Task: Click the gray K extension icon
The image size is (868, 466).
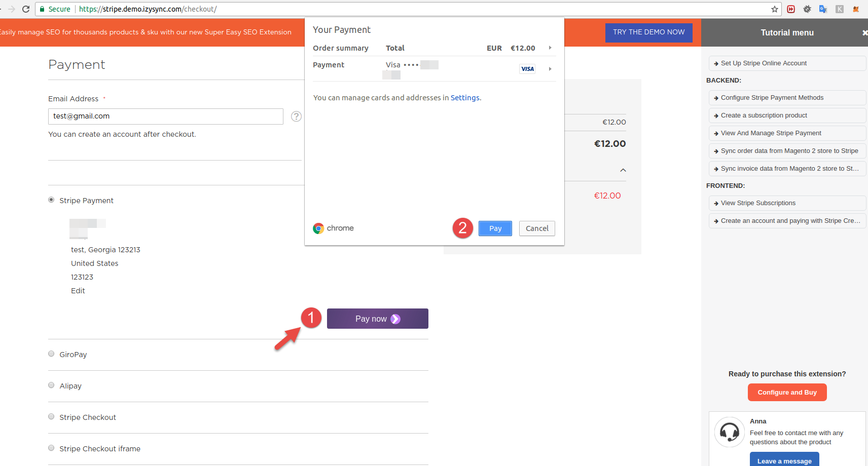Action: pyautogui.click(x=840, y=9)
